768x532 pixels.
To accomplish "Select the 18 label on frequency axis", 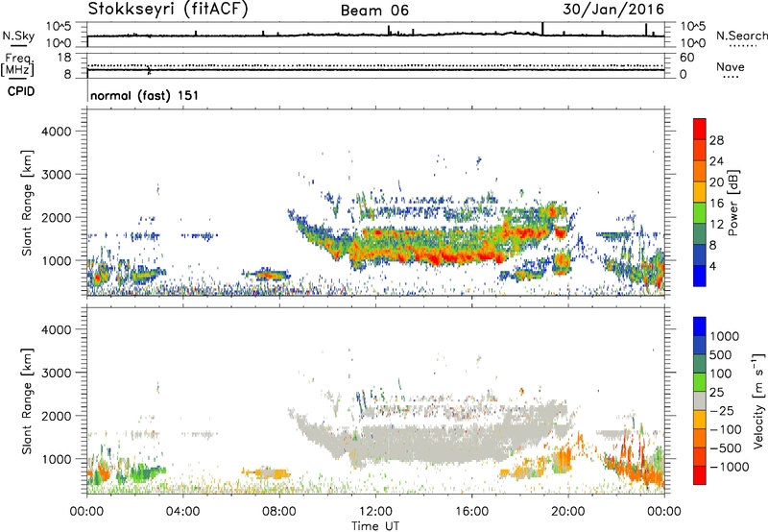I will tap(64, 58).
